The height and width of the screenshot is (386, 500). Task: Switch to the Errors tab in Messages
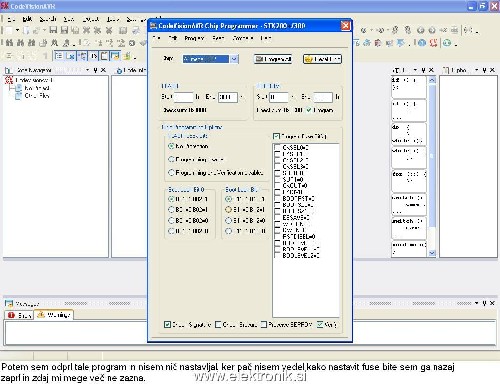pyautogui.click(x=19, y=315)
